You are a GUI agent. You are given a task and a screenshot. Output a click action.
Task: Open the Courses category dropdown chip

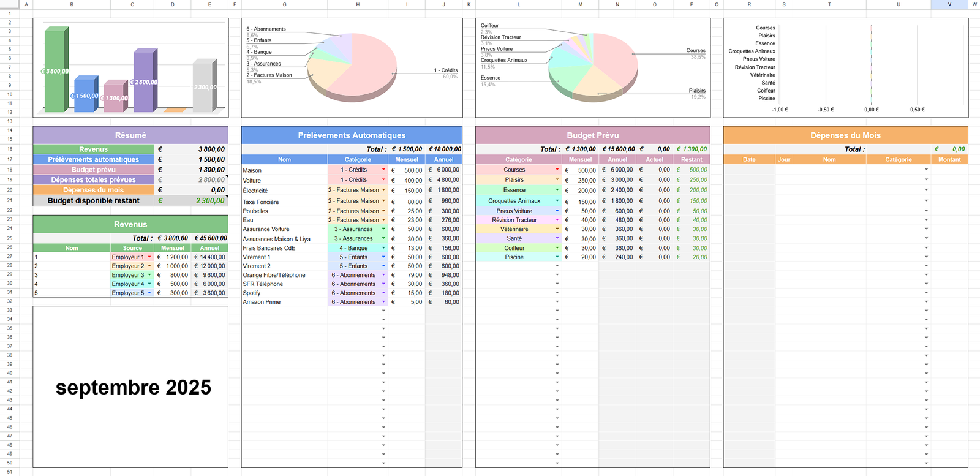(557, 170)
